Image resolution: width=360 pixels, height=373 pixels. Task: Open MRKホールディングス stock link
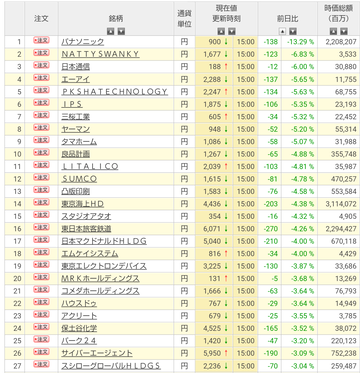100,278
